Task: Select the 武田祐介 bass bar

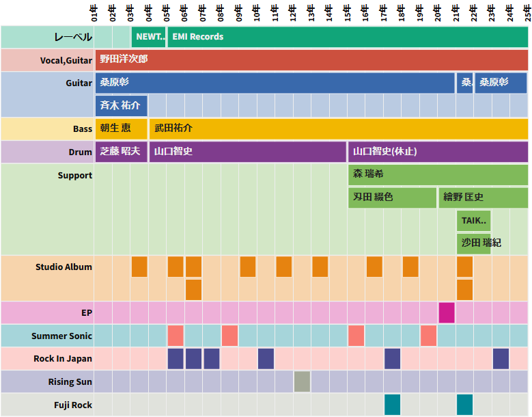Action: [x=338, y=129]
